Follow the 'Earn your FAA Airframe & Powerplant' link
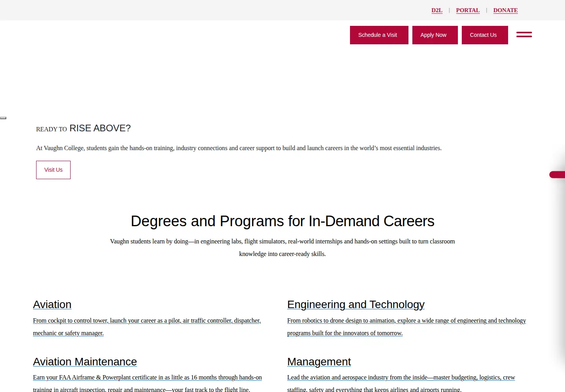The height and width of the screenshot is (392, 565). click(147, 383)
